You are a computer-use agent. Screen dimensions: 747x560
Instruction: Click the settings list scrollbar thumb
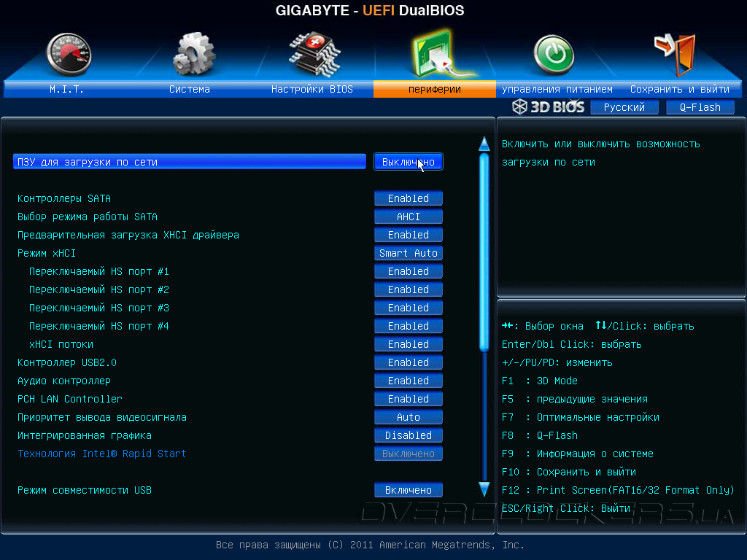(x=484, y=252)
